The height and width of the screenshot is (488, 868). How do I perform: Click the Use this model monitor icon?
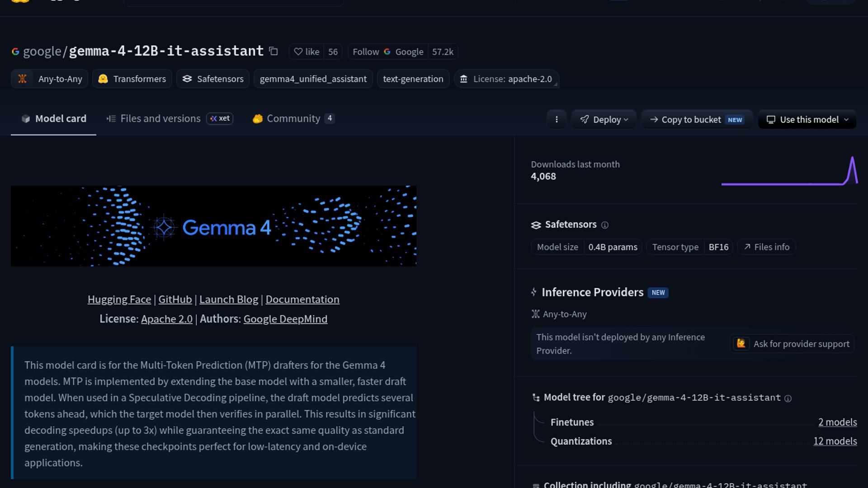tap(771, 120)
